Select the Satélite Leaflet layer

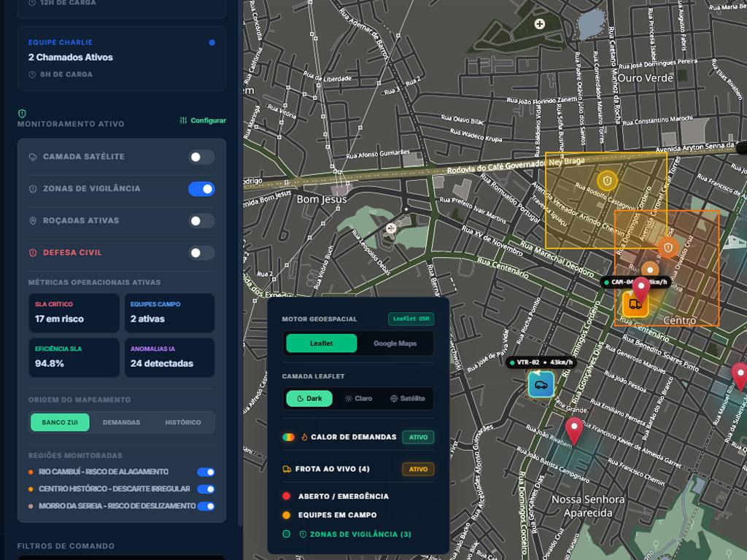[407, 399]
